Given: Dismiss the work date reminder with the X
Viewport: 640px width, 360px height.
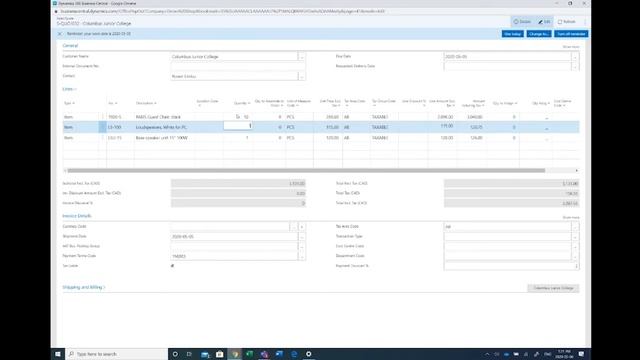Looking at the screenshot, I should 60,34.
